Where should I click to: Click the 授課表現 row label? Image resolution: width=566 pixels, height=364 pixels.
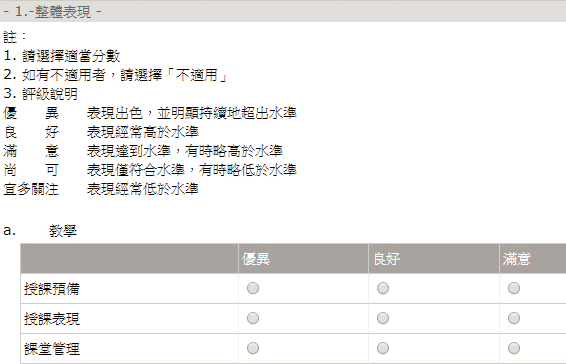pyautogui.click(x=52, y=319)
